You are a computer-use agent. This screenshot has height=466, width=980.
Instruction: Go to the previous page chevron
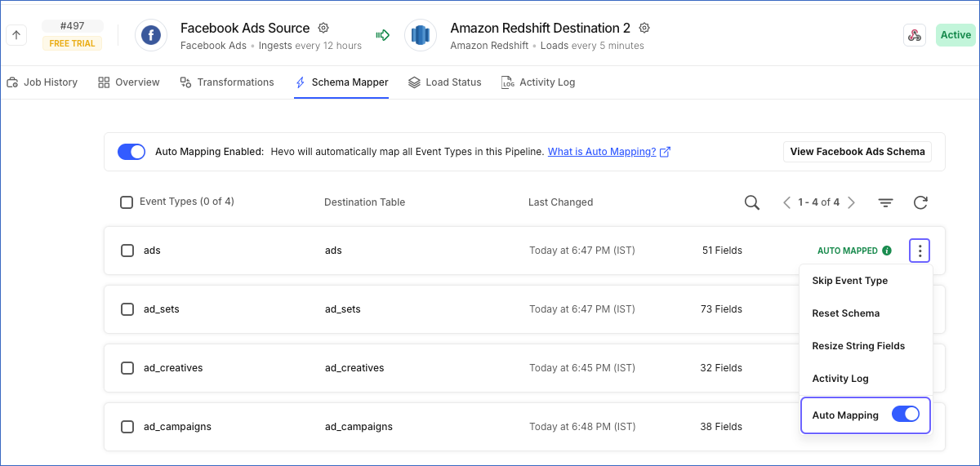point(786,202)
